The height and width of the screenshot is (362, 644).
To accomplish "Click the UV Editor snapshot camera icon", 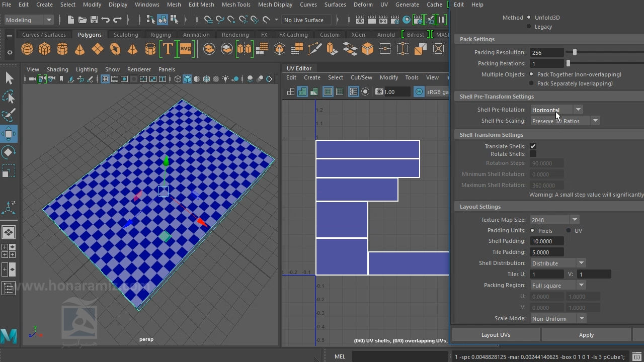I will 379,92.
